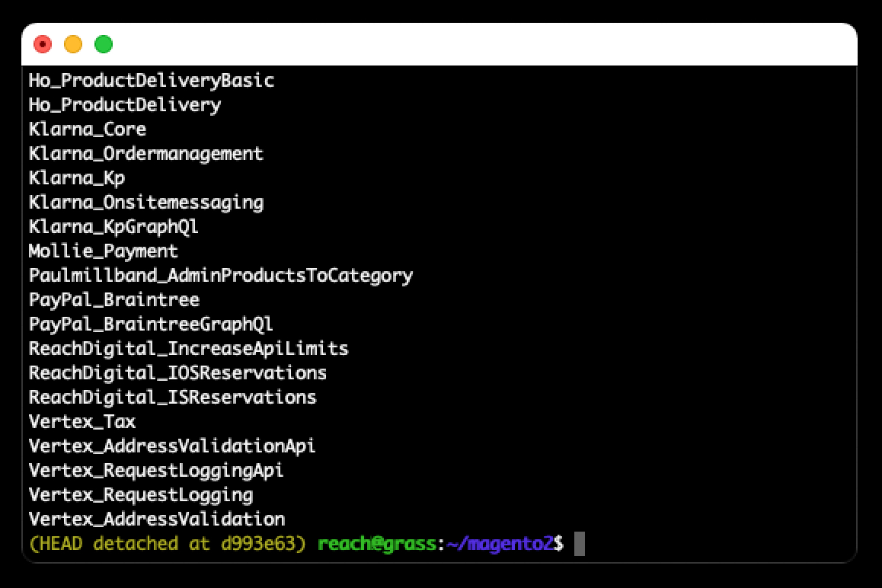Click the green maximize window button

[x=104, y=44]
